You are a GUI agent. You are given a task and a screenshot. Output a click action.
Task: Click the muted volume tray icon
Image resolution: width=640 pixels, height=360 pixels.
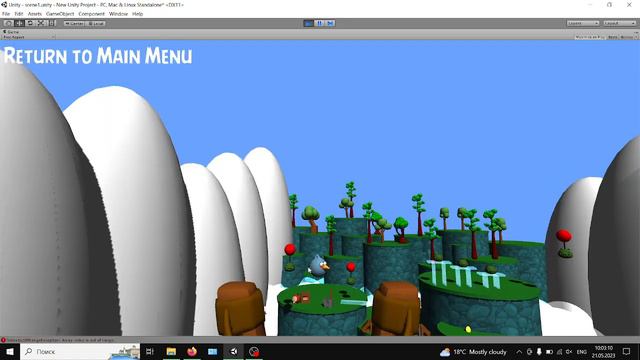pos(569,351)
